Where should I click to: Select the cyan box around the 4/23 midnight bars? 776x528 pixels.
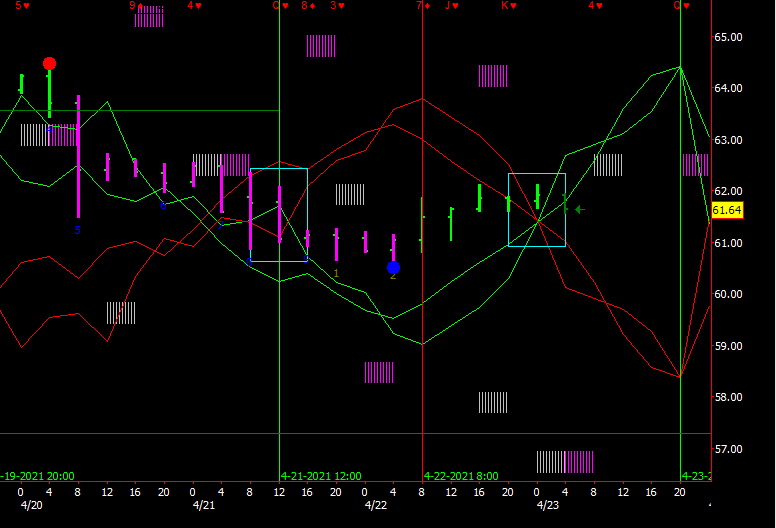click(537, 210)
